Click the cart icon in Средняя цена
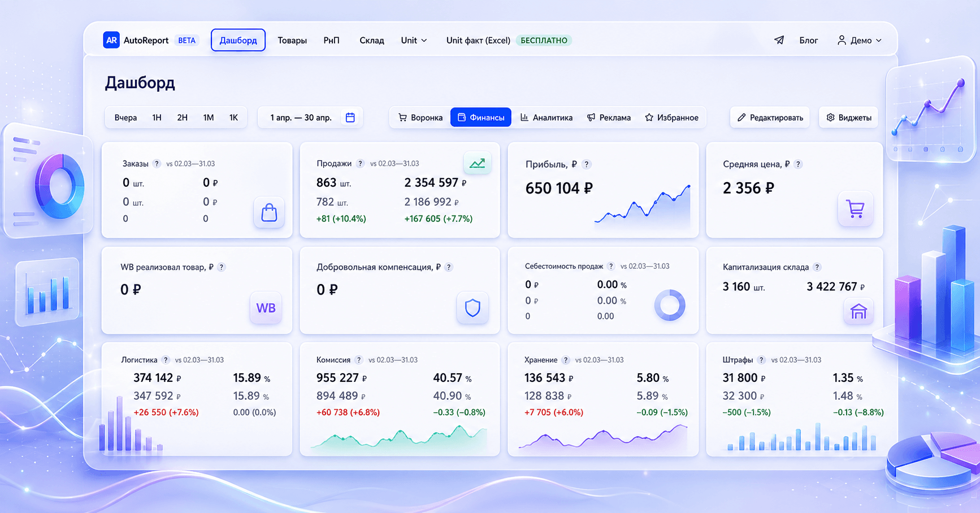980x513 pixels. pyautogui.click(x=855, y=209)
